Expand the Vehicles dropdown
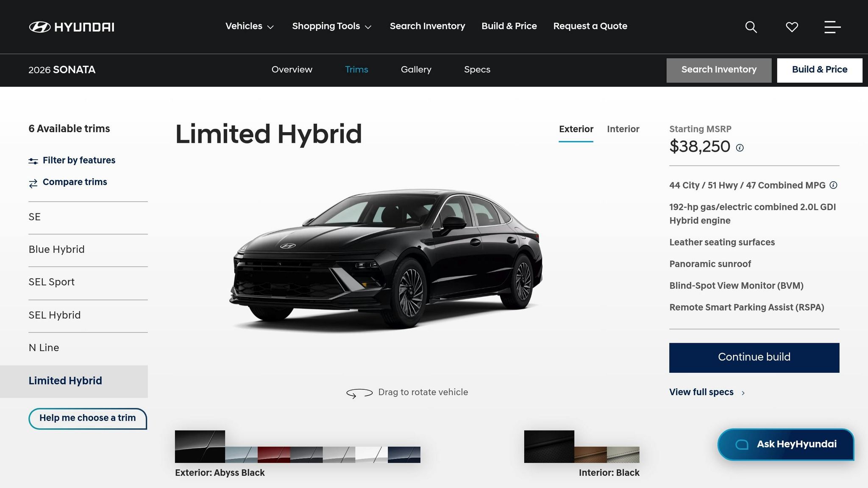 (249, 26)
